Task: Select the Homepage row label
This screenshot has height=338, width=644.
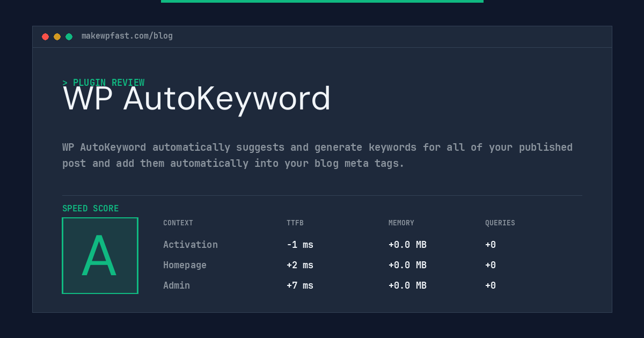Action: pyautogui.click(x=185, y=265)
